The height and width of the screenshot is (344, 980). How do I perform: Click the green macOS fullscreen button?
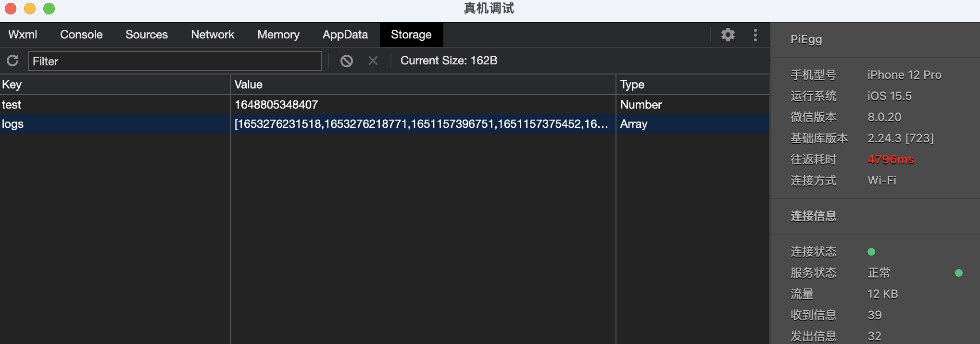49,9
